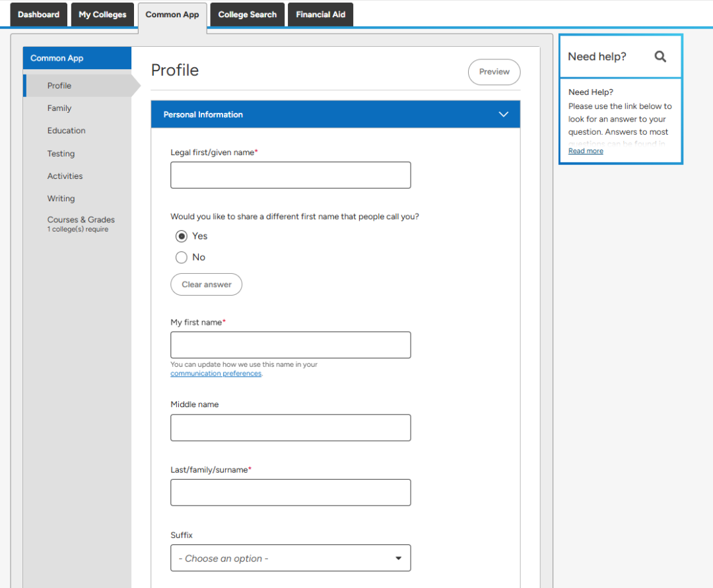Open the Dashboard tab
This screenshot has height=588, width=713.
pyautogui.click(x=39, y=15)
